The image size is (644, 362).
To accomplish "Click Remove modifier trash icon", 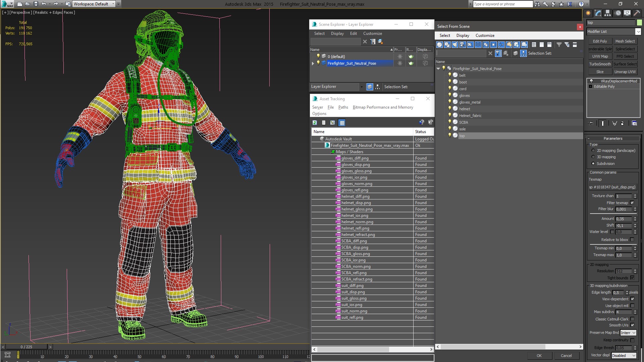I will [x=623, y=123].
